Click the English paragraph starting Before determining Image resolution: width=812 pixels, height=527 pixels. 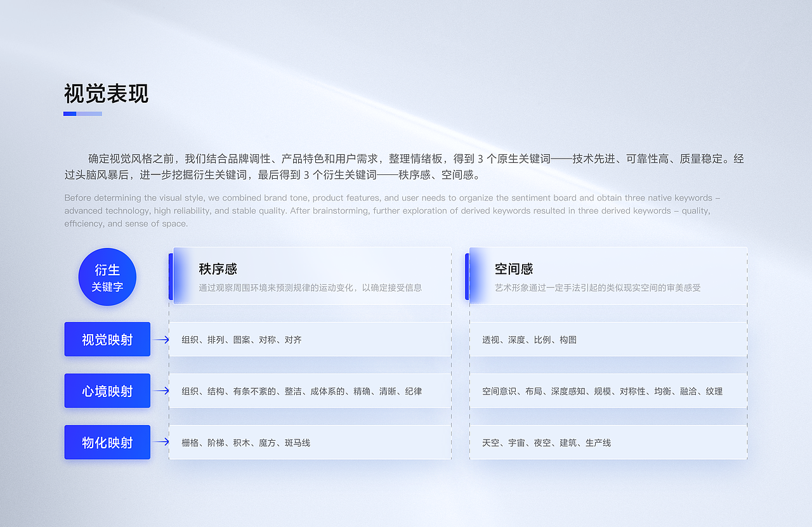392,211
